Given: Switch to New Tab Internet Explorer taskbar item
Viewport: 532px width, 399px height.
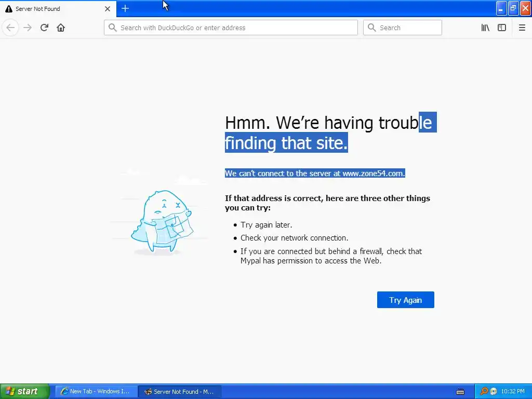Looking at the screenshot, I should (x=96, y=391).
